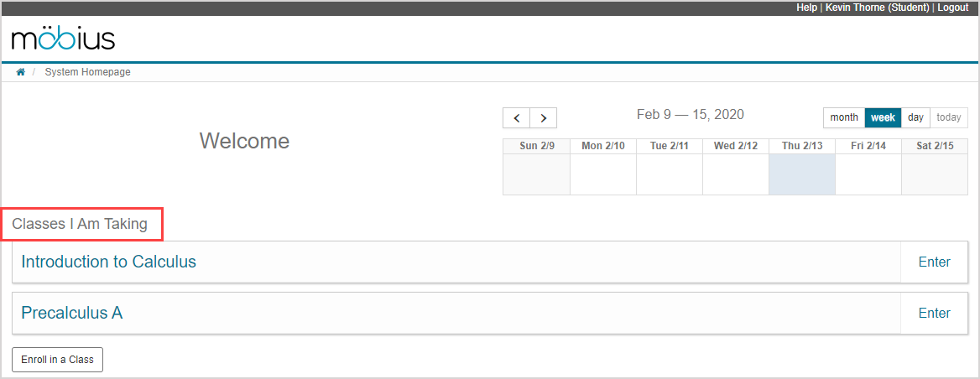Image resolution: width=980 pixels, height=379 pixels.
Task: Open the Help link
Action: (x=806, y=8)
